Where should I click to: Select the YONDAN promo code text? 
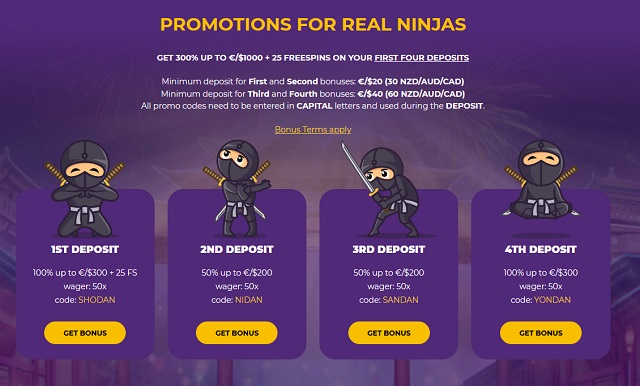click(552, 300)
